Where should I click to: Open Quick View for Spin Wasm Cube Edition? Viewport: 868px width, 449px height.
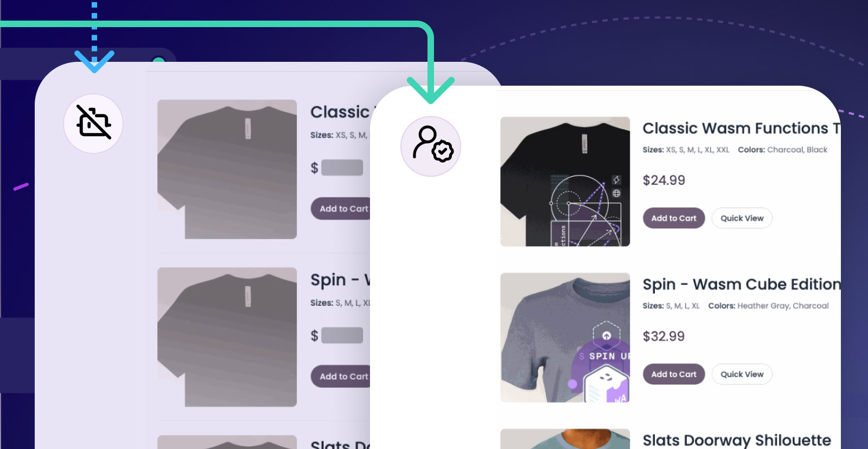[742, 374]
